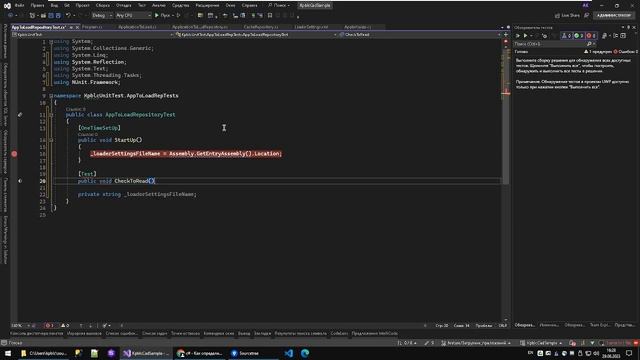Screen dimensions: 640x360
Task: Click the error count indicator in editor footer
Action: (49, 326)
